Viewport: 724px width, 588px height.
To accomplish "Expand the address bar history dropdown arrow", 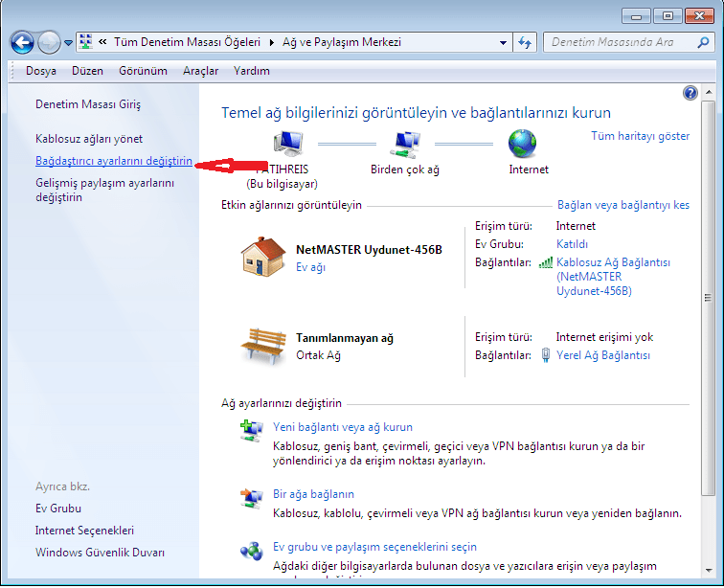I will [x=504, y=42].
